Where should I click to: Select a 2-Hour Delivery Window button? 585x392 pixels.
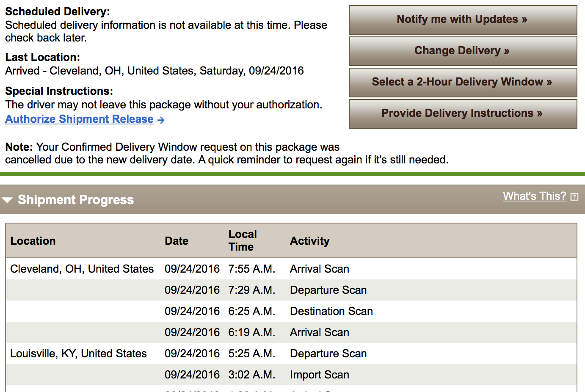(463, 82)
